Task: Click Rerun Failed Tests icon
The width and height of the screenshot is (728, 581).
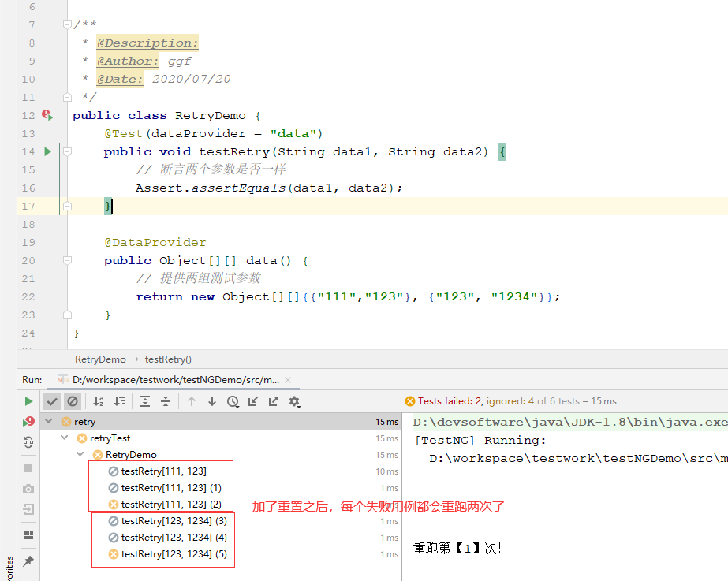Action: [28, 423]
